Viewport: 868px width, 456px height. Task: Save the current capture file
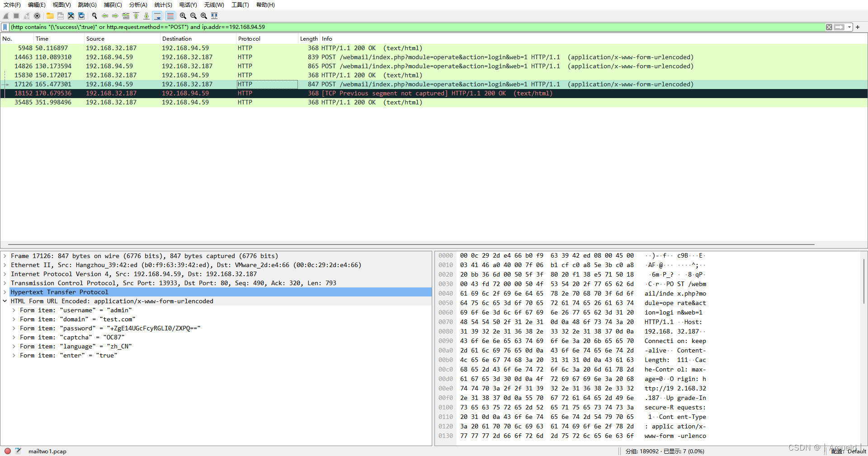click(61, 16)
